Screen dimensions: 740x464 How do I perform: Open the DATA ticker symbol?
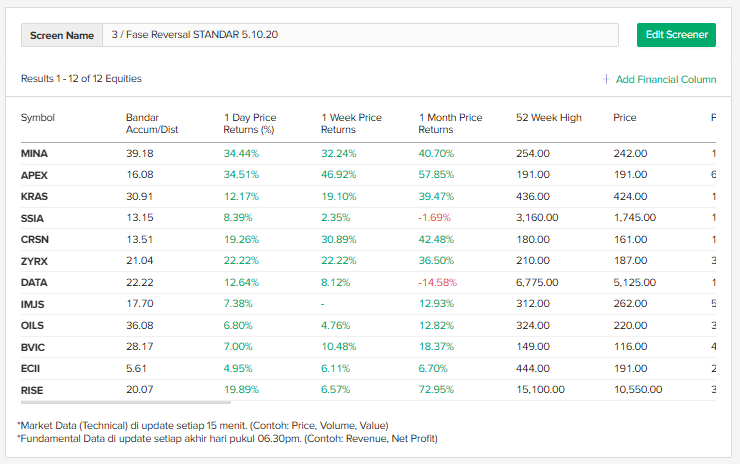click(34, 283)
